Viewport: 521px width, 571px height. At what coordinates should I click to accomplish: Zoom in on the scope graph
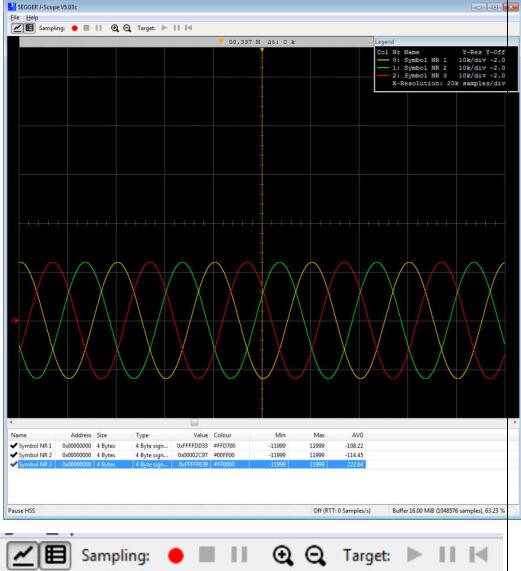[x=115, y=28]
